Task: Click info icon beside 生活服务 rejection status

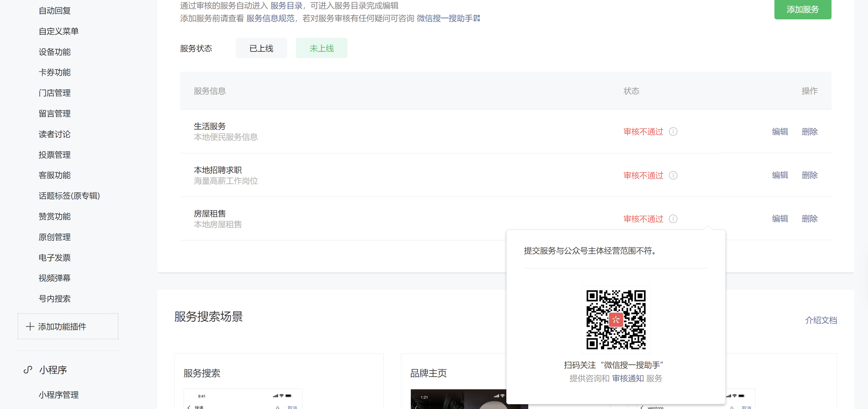Action: tap(673, 131)
